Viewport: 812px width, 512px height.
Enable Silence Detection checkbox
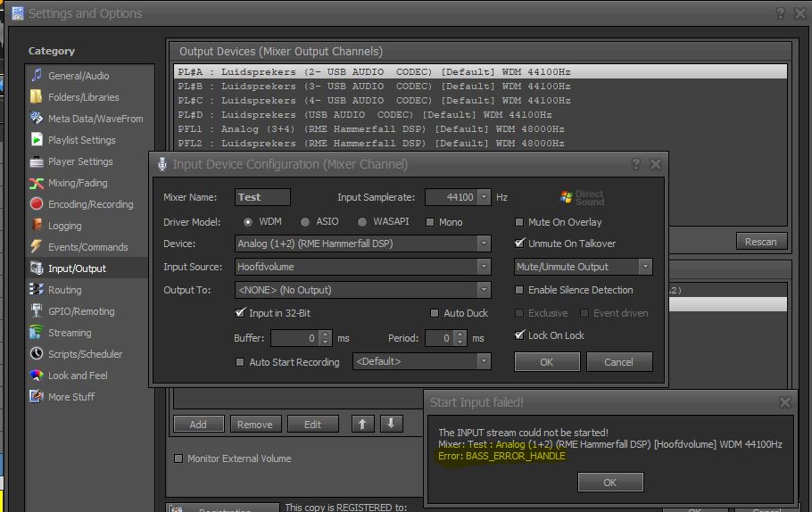pyautogui.click(x=519, y=290)
